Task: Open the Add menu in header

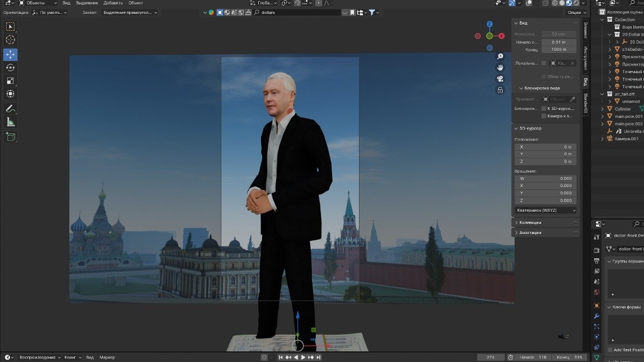Action: (113, 3)
